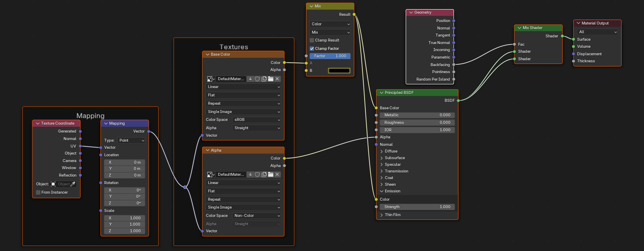The image size is (644, 251).
Task: Click the Fac input socket of Mix Shader
Action: pyautogui.click(x=514, y=44)
